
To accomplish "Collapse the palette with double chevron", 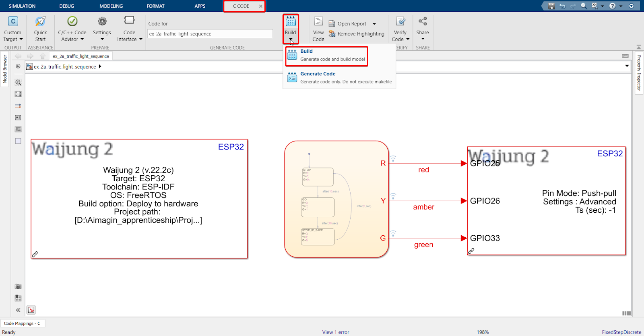I will click(x=18, y=310).
